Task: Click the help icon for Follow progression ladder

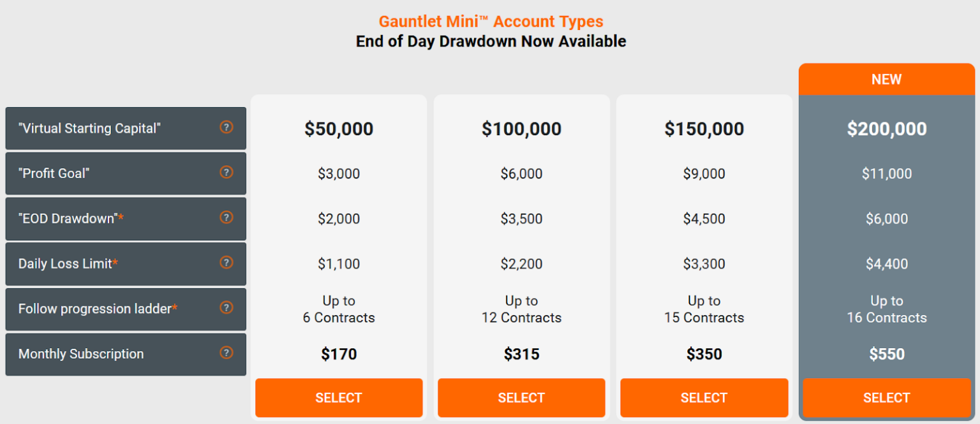Action: tap(226, 308)
